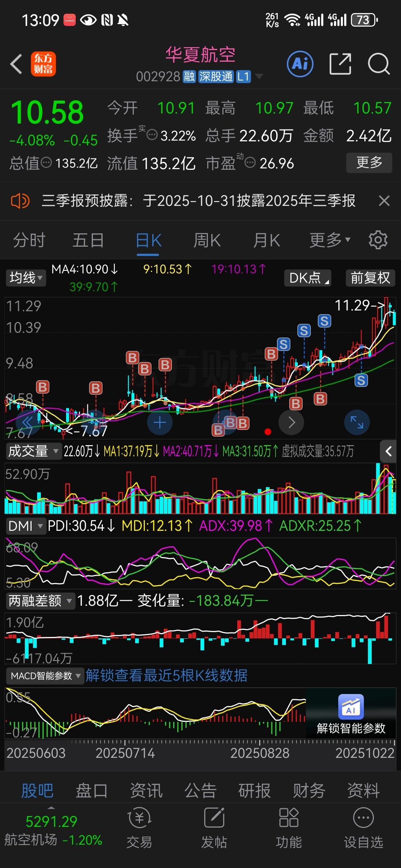Tap the current price 10.58

point(47,113)
